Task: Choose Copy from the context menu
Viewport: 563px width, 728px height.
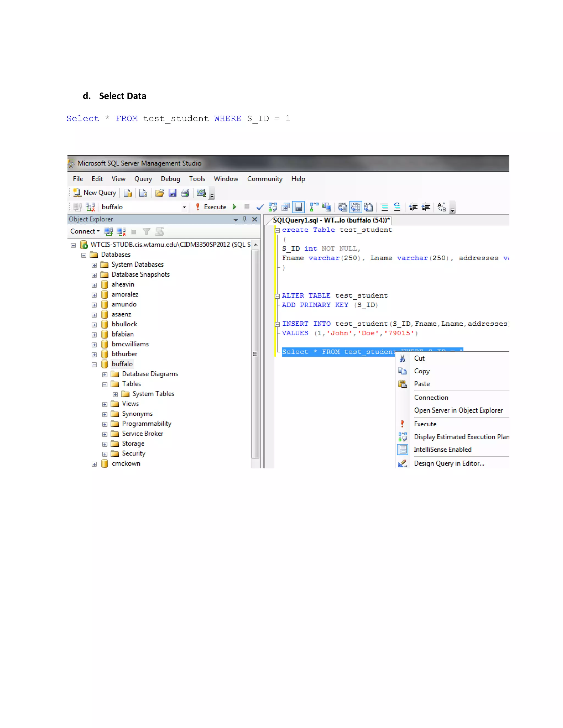Action: [x=422, y=371]
